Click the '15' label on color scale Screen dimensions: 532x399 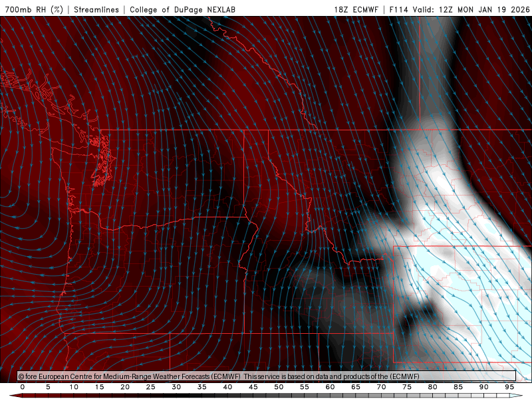[x=99, y=387]
